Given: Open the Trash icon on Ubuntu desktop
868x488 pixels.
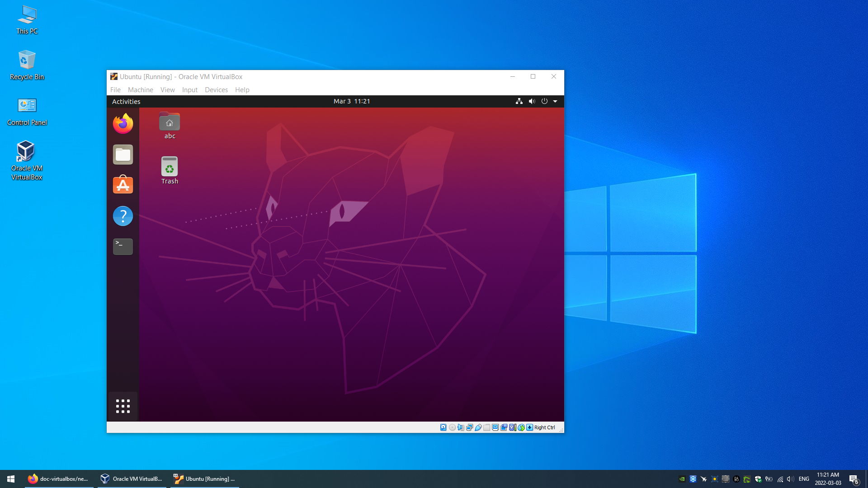Looking at the screenshot, I should click(x=170, y=168).
